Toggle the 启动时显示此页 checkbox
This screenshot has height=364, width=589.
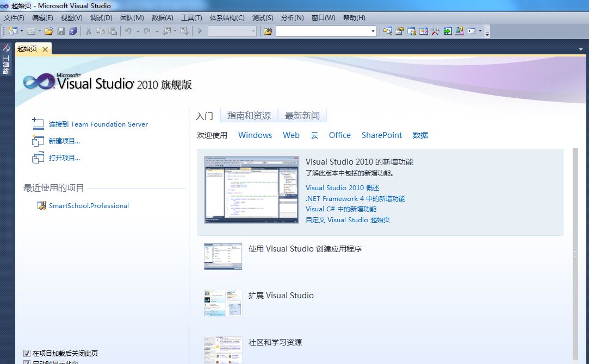point(27,362)
